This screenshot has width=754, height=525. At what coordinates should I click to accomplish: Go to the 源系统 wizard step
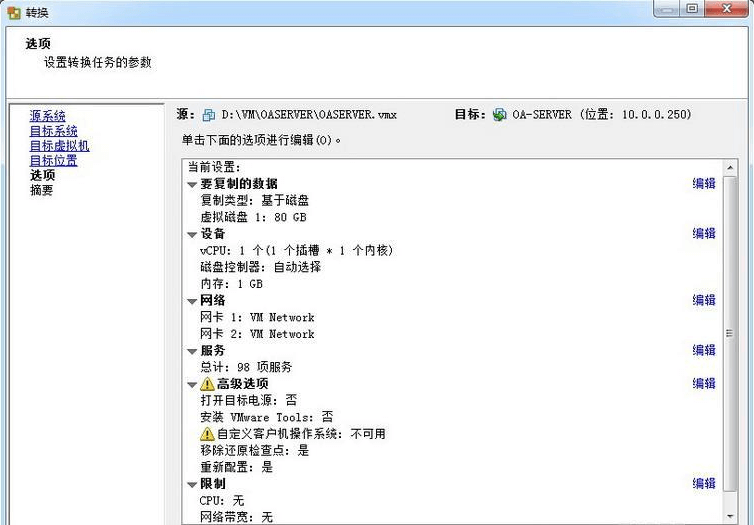(x=47, y=117)
